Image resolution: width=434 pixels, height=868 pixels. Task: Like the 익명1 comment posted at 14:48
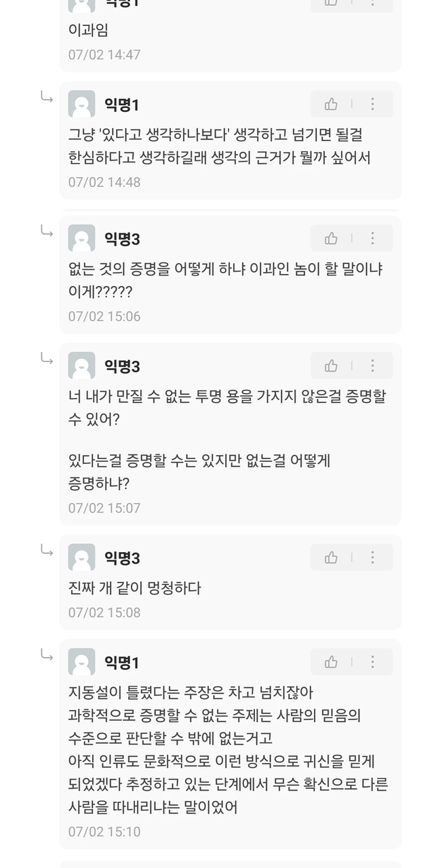pyautogui.click(x=331, y=104)
